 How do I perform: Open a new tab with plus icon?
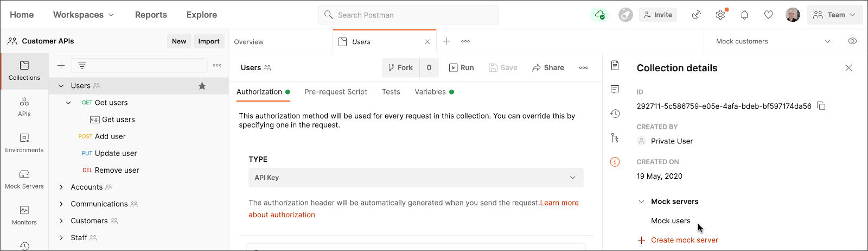[x=446, y=41]
